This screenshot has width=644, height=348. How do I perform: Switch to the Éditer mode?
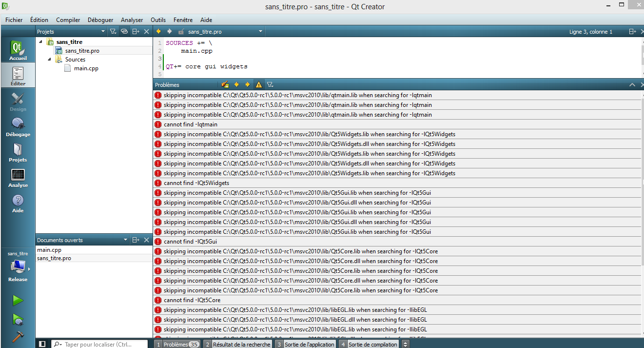[x=18, y=76]
